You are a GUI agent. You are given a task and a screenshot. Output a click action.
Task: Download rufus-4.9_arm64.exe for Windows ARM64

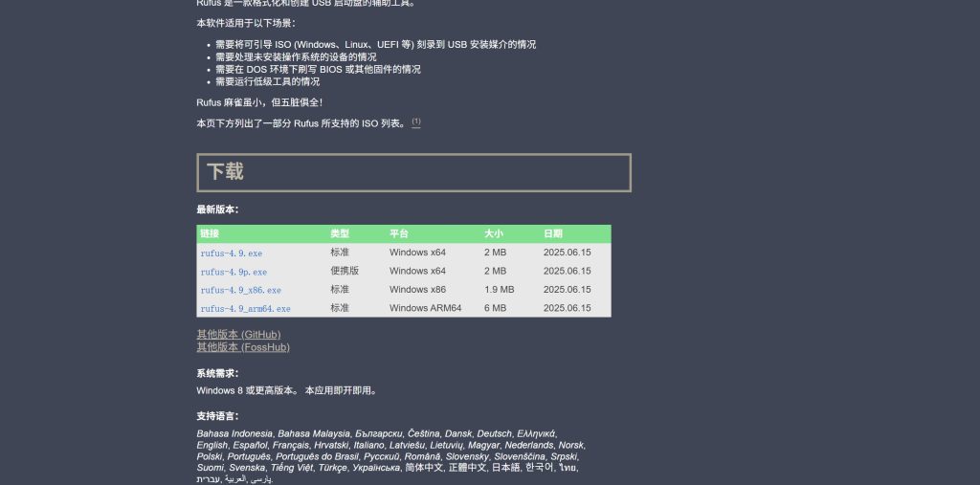pyautogui.click(x=245, y=309)
